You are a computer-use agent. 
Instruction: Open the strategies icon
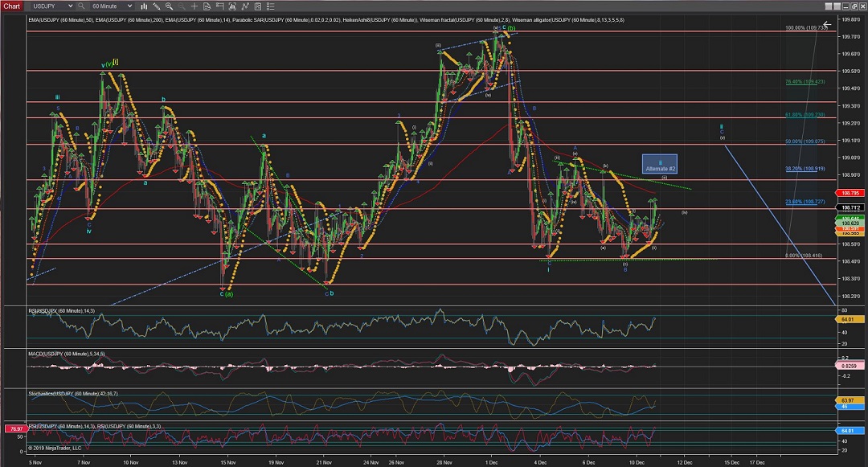258,6
